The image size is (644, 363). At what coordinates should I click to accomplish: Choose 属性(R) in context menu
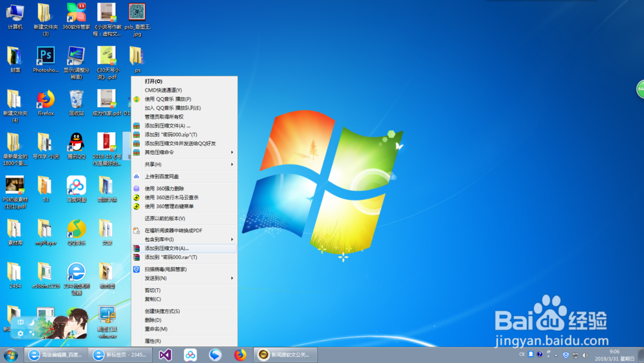(x=184, y=341)
